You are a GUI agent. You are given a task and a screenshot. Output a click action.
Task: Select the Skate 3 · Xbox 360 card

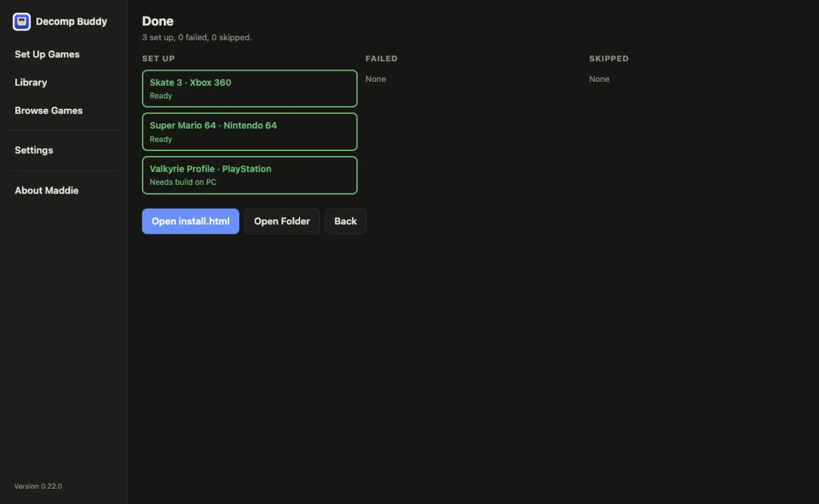tap(250, 88)
